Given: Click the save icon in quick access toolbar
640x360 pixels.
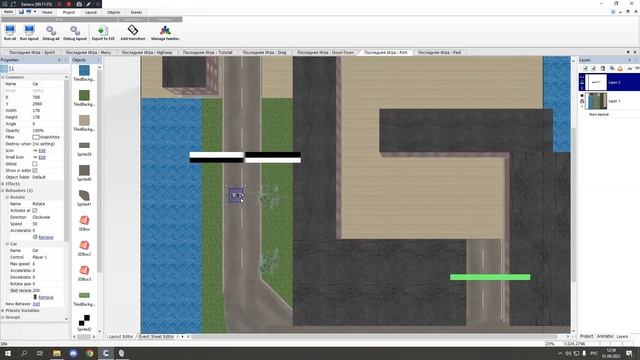Looking at the screenshot, I should coord(21,12).
